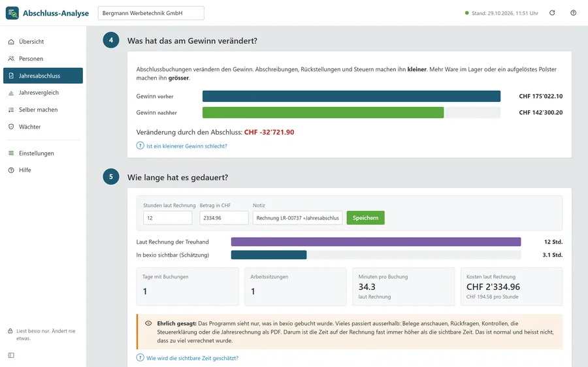Open the help question mark icon in the header
Screen dimensions: 588x367
tap(574, 13)
